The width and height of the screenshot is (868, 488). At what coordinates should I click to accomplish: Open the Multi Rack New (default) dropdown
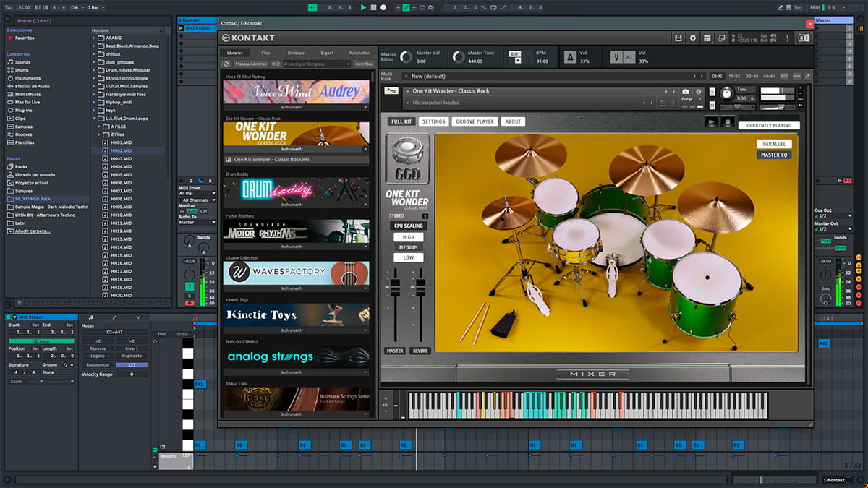point(553,76)
